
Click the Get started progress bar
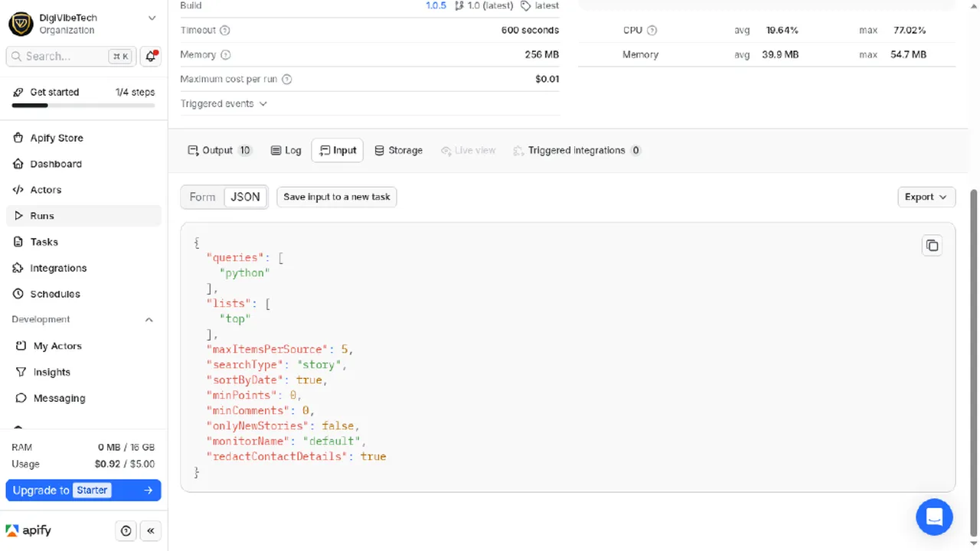pyautogui.click(x=83, y=105)
